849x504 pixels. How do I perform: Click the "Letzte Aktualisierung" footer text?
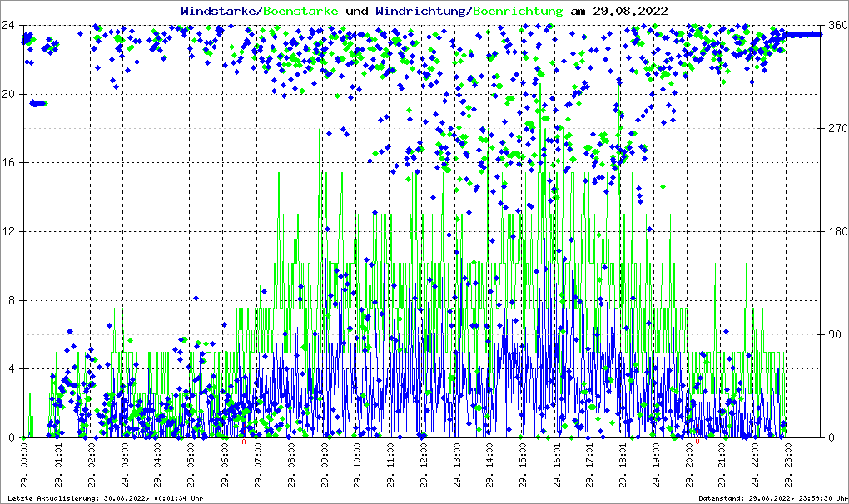[53, 498]
